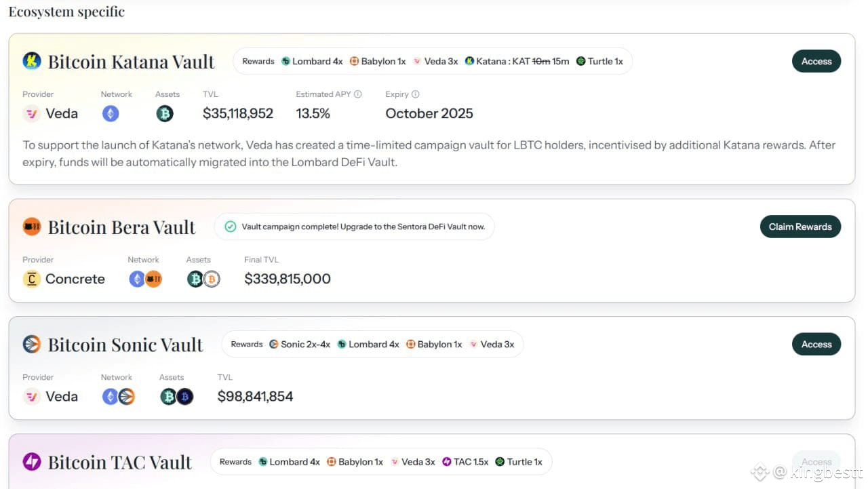Click the Concrete provider name
Screen dimensions: 868x489
pos(75,279)
